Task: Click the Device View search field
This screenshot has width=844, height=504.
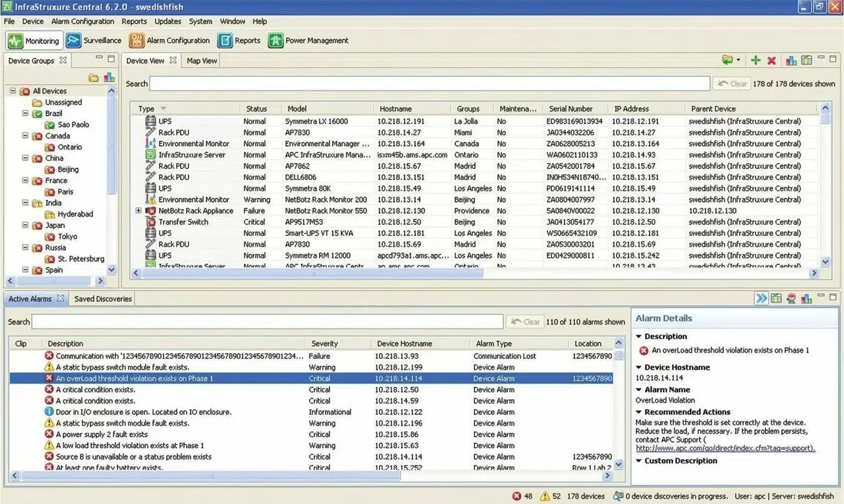Action: (429, 83)
